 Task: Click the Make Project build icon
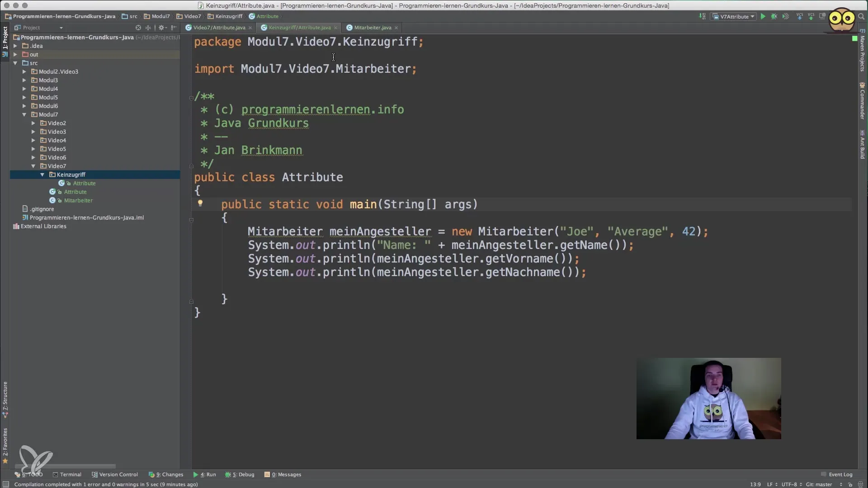[x=702, y=16]
